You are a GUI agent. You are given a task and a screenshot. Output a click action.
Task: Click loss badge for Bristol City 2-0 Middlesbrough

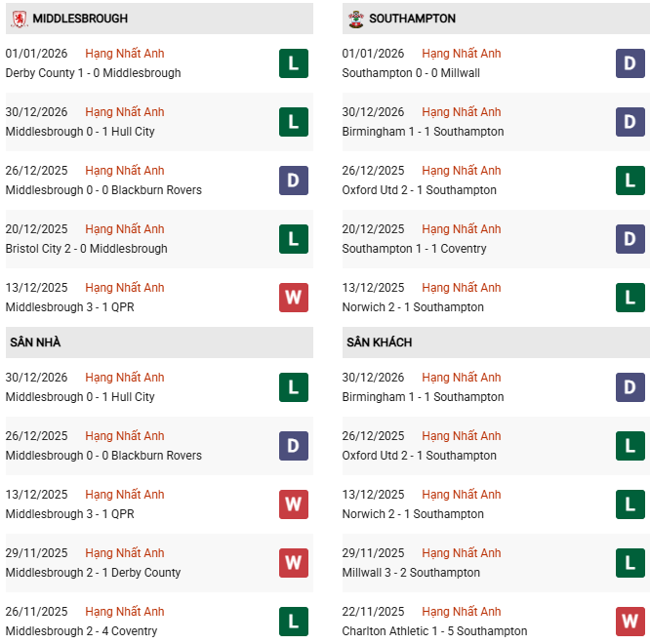294,239
